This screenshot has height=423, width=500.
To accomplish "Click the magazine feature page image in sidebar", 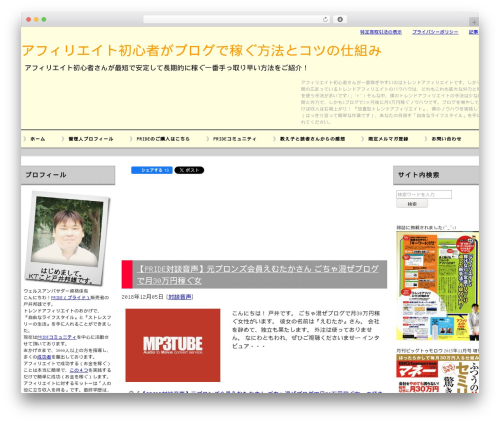I will (x=437, y=286).
